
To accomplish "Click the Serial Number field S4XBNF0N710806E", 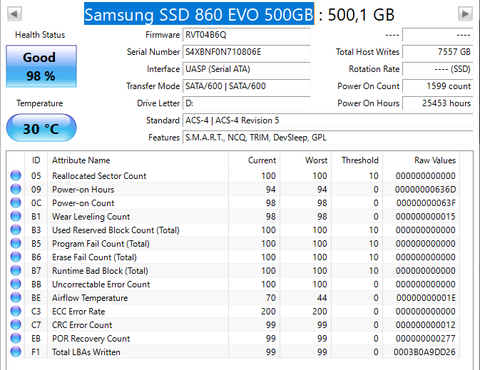I will click(x=246, y=52).
